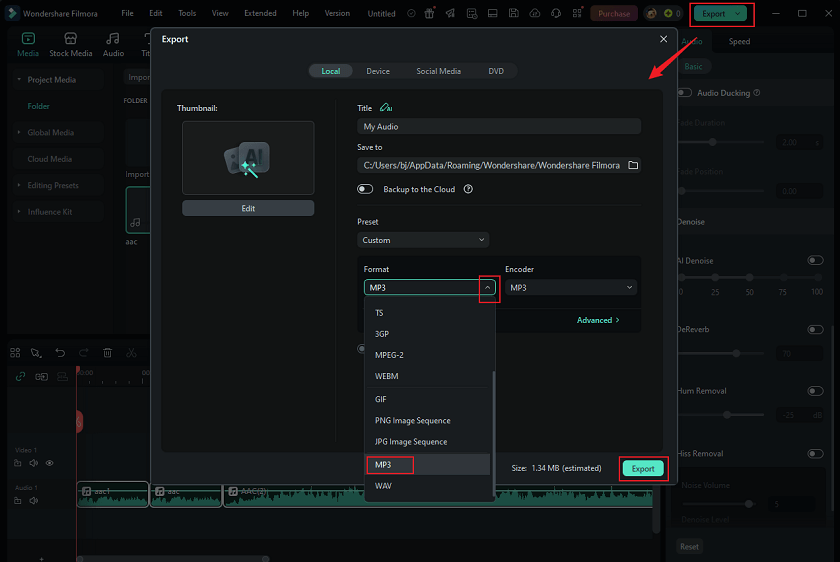Toggle Backup to the Cloud switch
Screen dimensions: 840x562
point(365,189)
